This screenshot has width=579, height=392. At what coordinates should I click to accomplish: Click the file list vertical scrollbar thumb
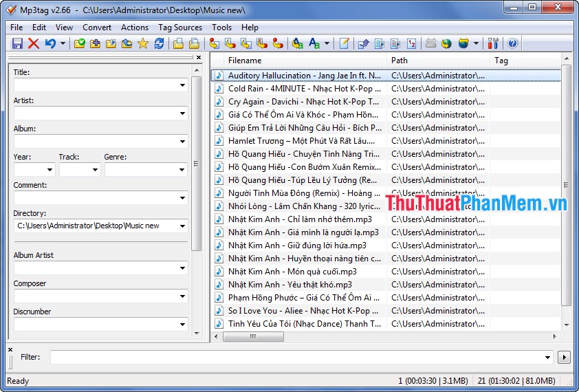566,185
